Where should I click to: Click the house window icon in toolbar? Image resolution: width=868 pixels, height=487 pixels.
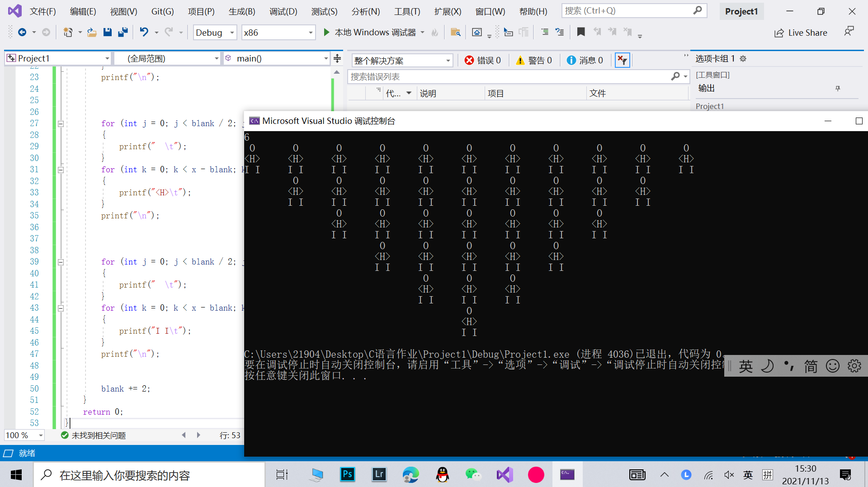(x=476, y=32)
